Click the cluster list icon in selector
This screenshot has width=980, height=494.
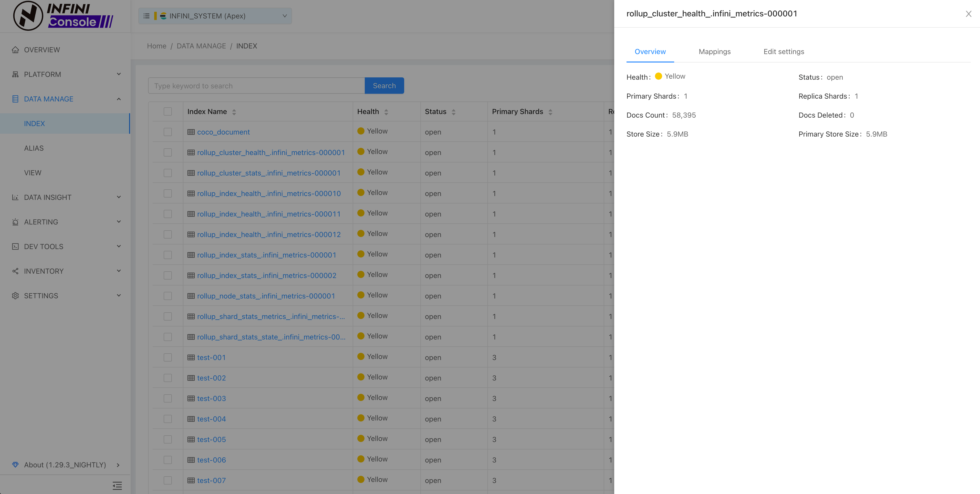147,16
